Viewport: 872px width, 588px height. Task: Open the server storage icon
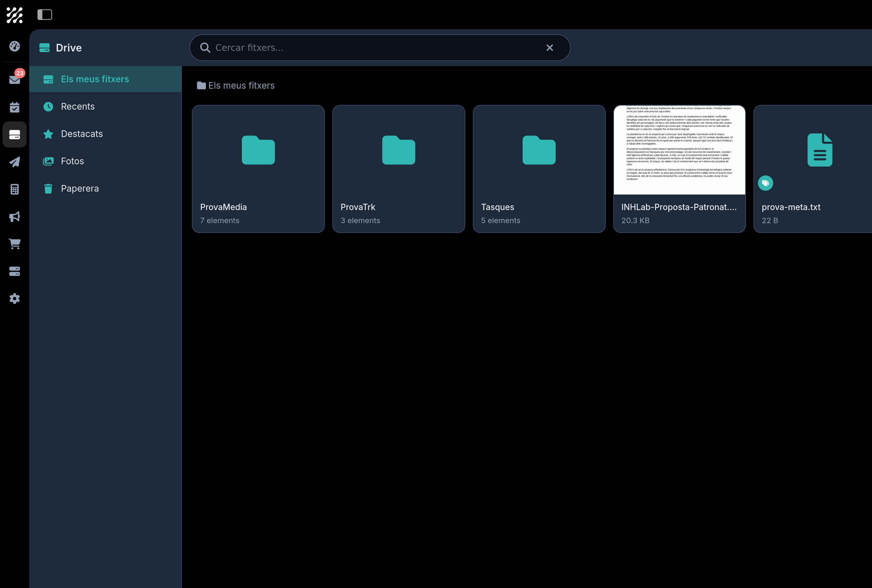coord(15,271)
